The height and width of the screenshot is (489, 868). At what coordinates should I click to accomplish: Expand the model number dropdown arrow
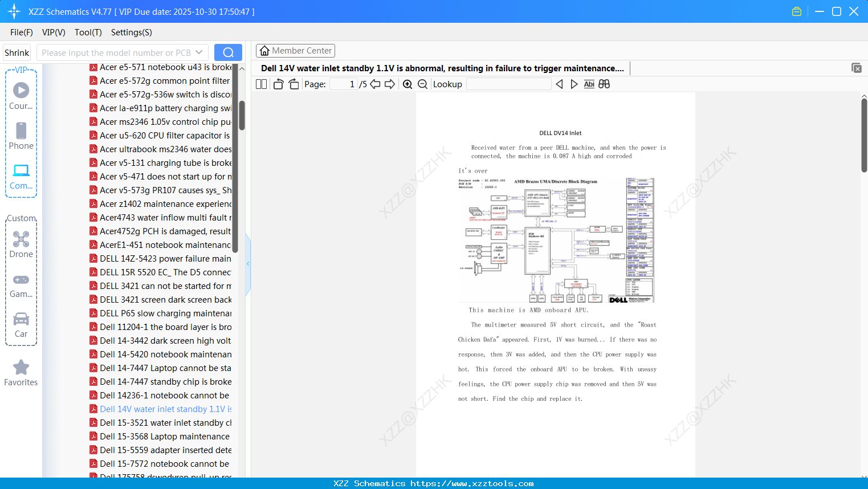[199, 52]
